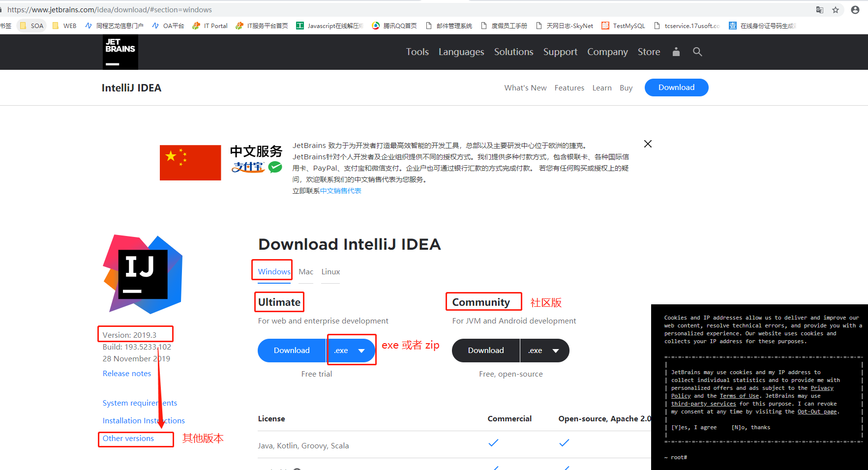Download the Ultimate edition
The image size is (868, 470).
coord(292,351)
